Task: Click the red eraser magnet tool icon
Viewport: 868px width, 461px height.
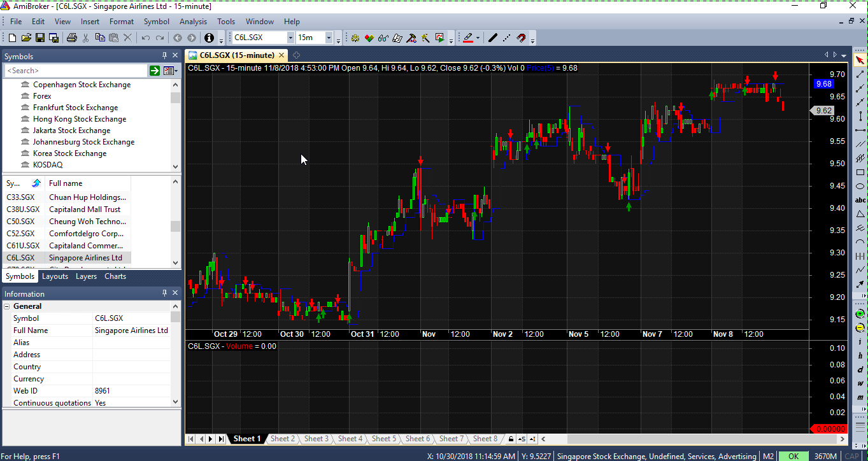Action: coord(521,38)
